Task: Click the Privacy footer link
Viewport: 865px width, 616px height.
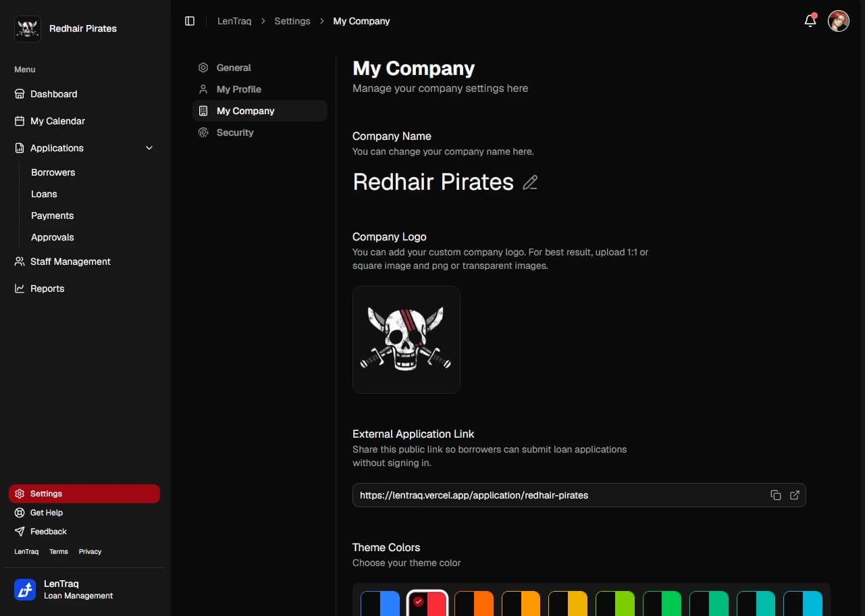Action: tap(90, 551)
